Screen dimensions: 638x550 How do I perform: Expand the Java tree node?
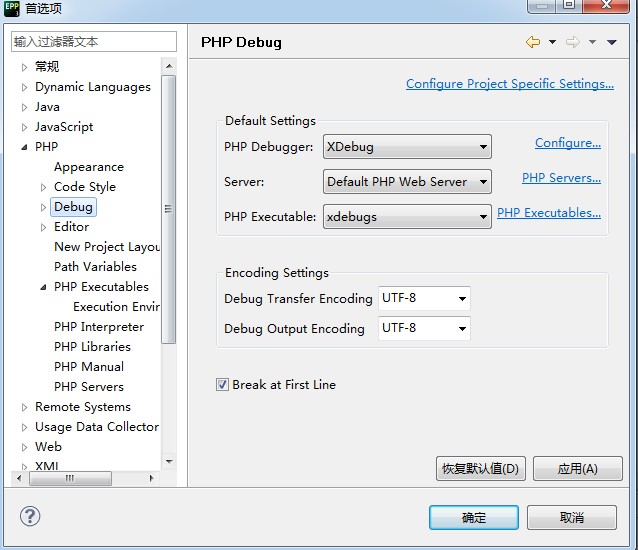(24, 107)
